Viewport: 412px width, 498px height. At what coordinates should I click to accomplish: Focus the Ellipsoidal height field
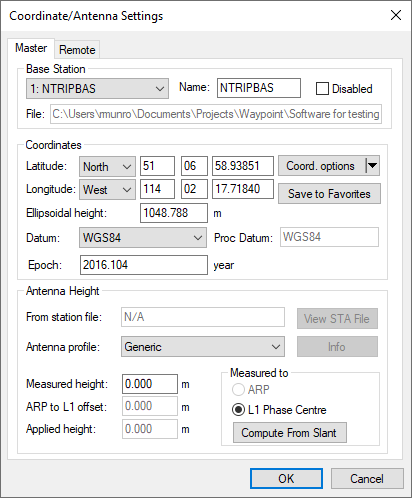(174, 213)
